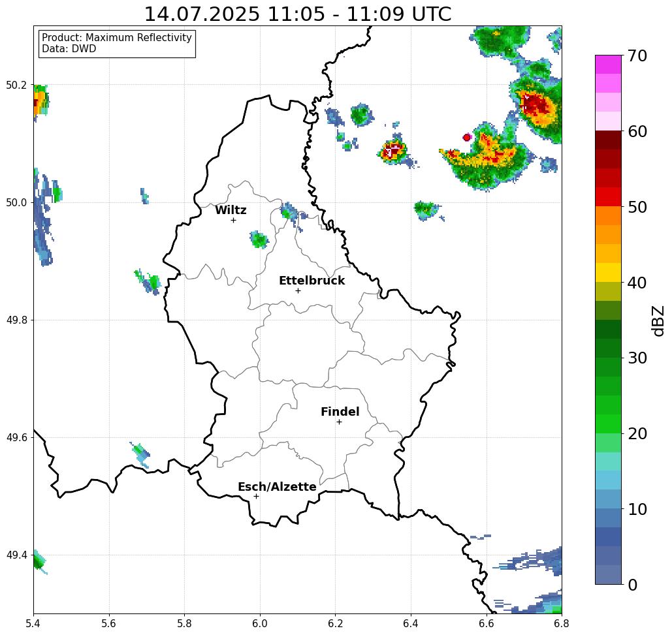Click the colorbar tick label '10'
The image size is (672, 635).
(x=637, y=509)
